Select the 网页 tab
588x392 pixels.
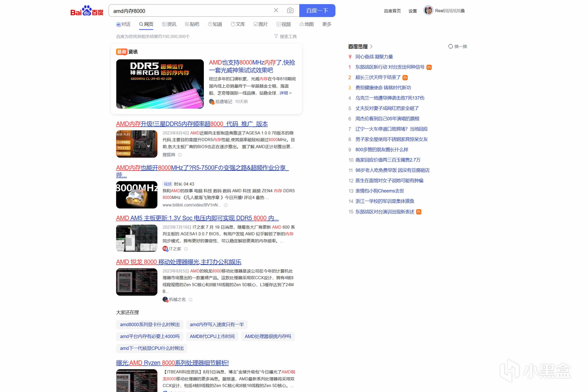(x=146, y=24)
